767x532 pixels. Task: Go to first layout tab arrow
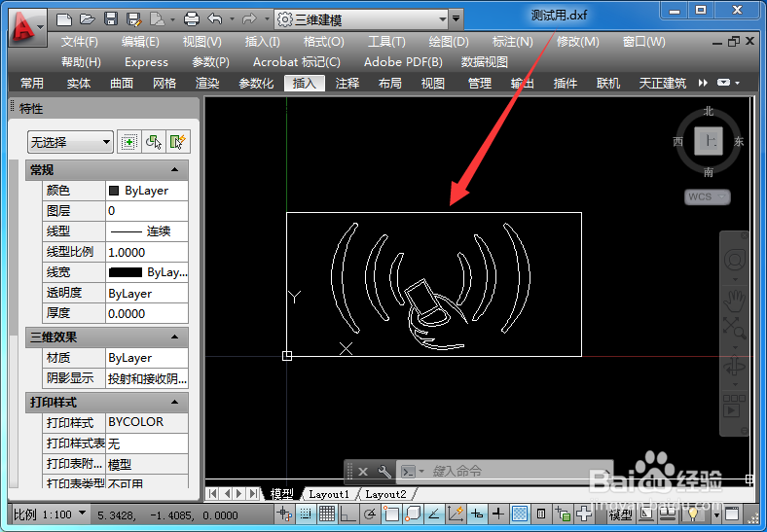pyautogui.click(x=212, y=493)
